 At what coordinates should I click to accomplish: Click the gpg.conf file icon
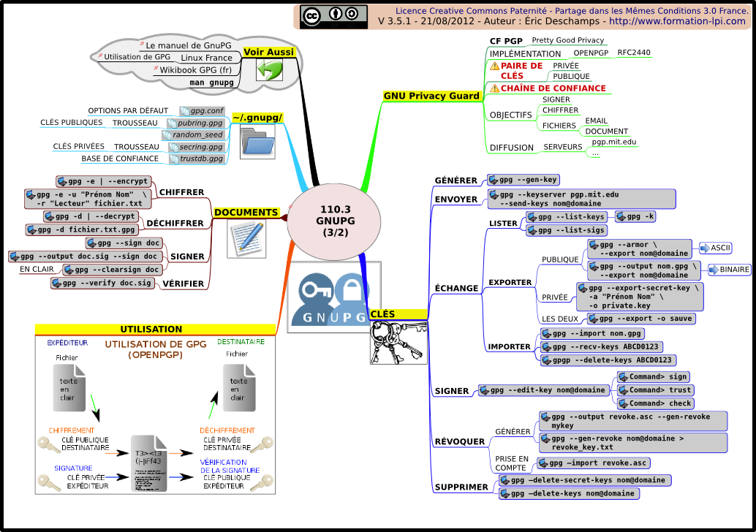click(x=184, y=111)
